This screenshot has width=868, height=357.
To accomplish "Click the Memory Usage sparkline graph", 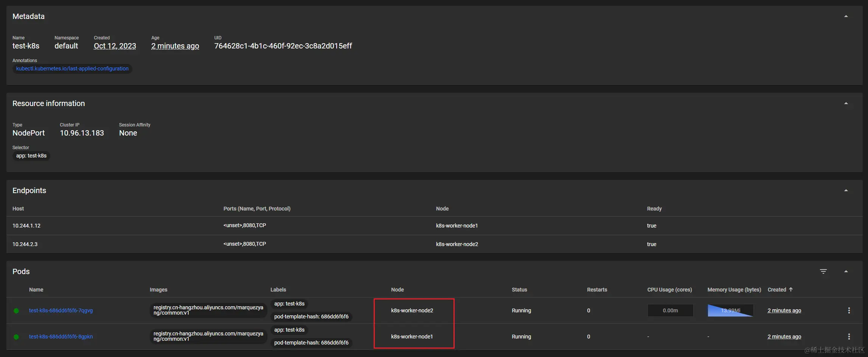I will [x=730, y=310].
